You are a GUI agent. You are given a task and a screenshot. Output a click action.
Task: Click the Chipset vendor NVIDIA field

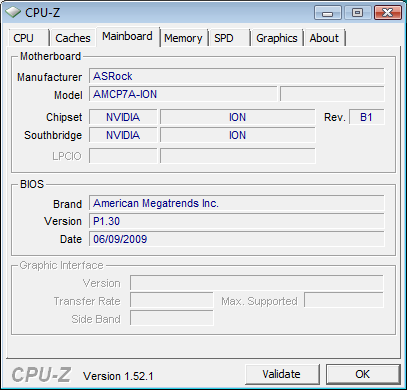click(x=123, y=117)
